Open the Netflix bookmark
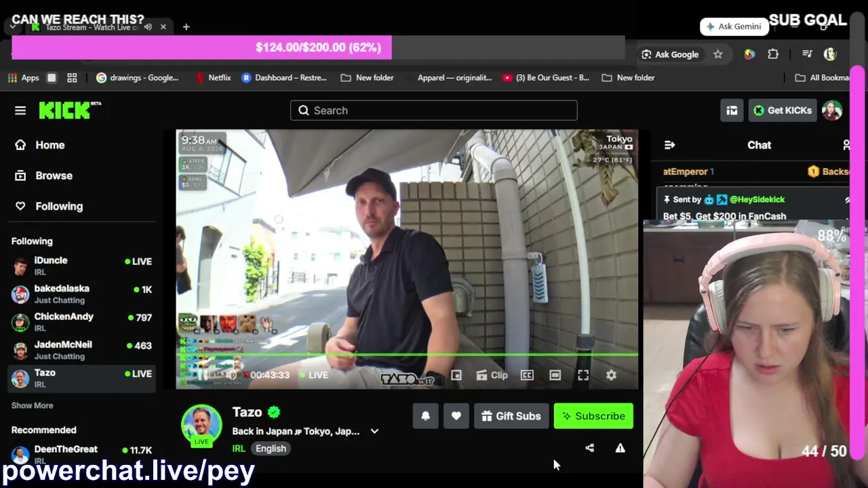Viewport: 868px width, 488px height. point(213,78)
